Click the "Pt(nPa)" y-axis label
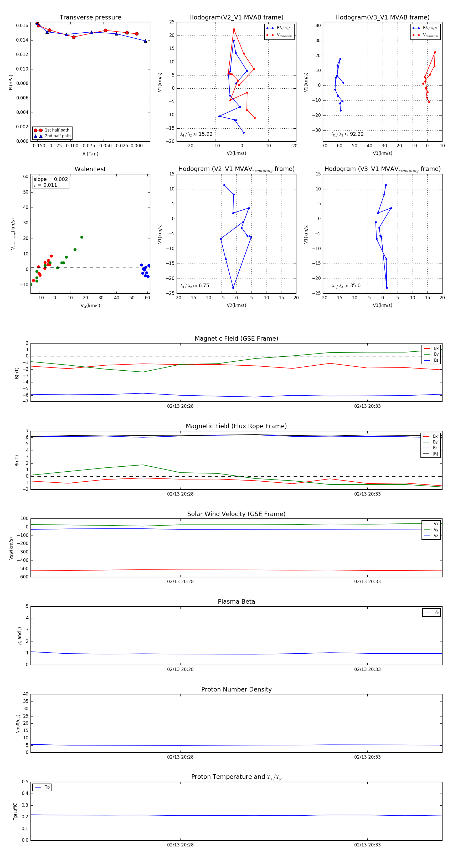 pos(11,82)
